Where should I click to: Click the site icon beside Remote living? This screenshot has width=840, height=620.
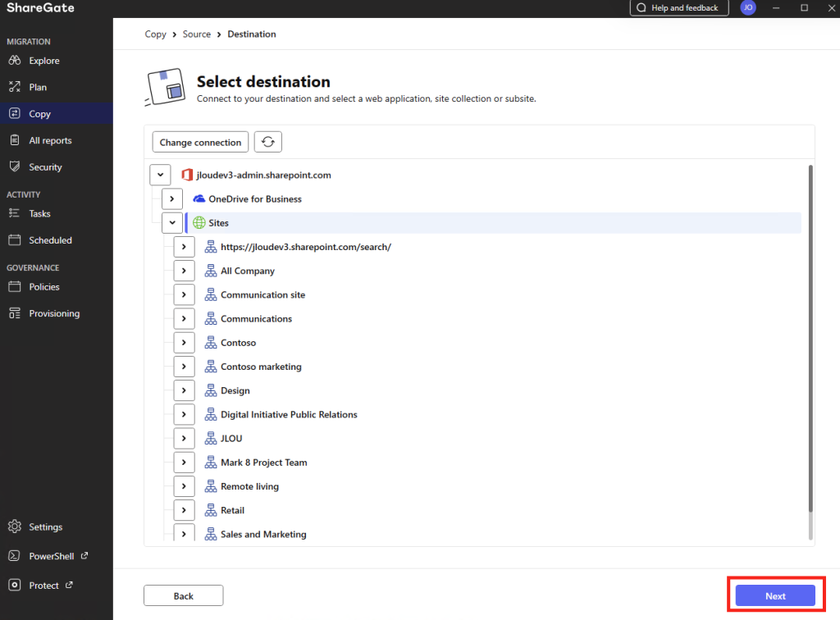tap(211, 486)
